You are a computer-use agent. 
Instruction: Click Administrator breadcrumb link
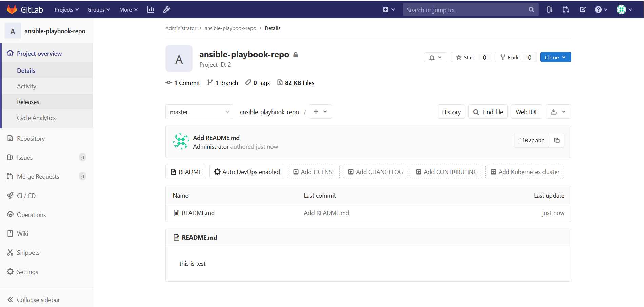181,28
